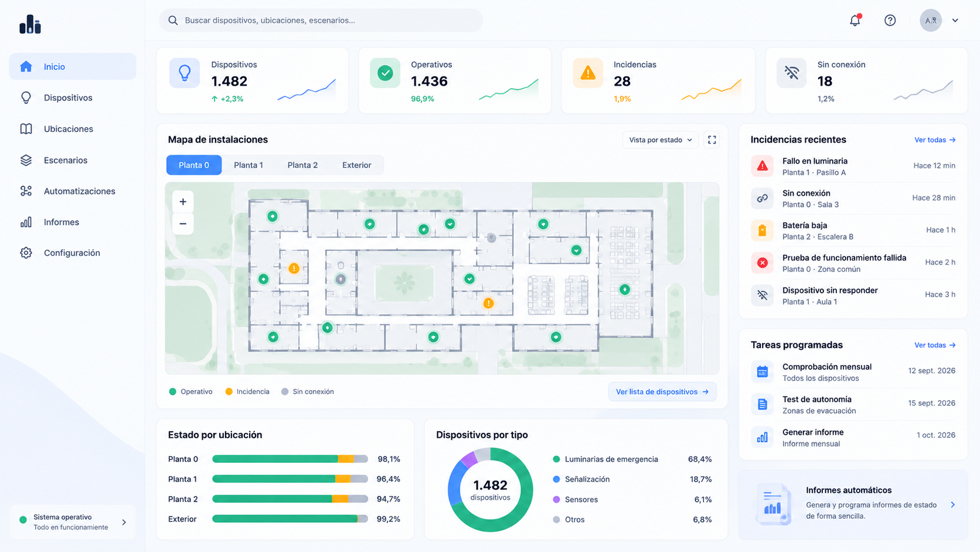980x552 pixels.
Task: Click the Informes automáticos report illustration
Action: [773, 504]
